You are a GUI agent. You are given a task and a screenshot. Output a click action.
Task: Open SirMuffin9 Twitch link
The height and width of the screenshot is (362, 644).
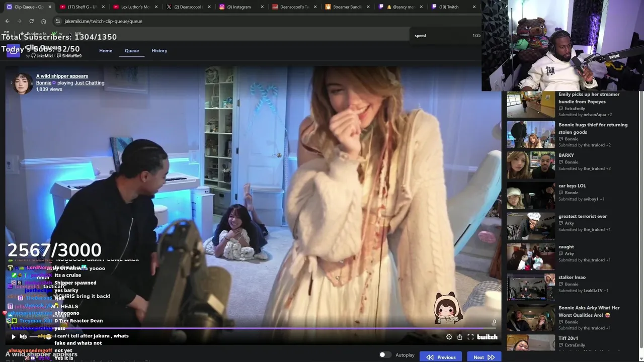point(69,56)
